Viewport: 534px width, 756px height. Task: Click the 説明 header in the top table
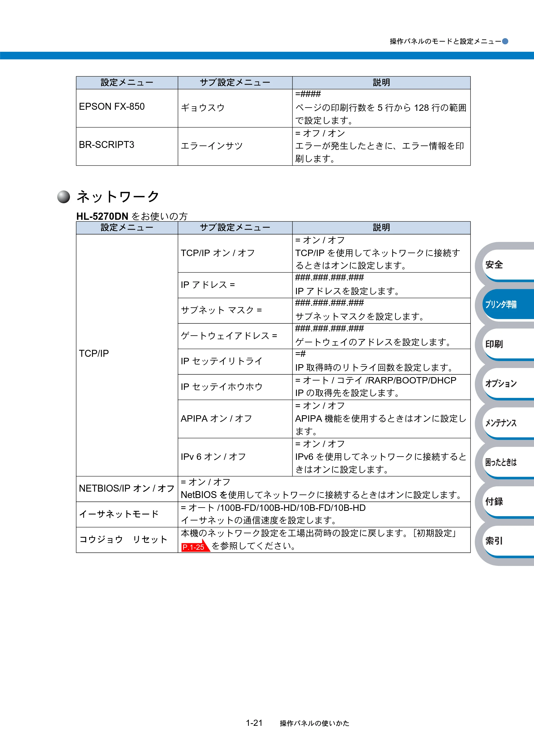(x=381, y=83)
